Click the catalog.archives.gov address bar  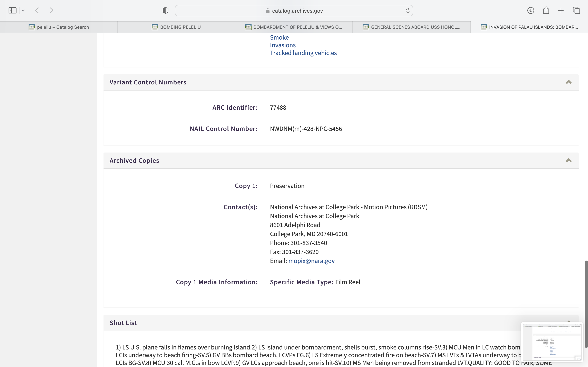click(294, 11)
